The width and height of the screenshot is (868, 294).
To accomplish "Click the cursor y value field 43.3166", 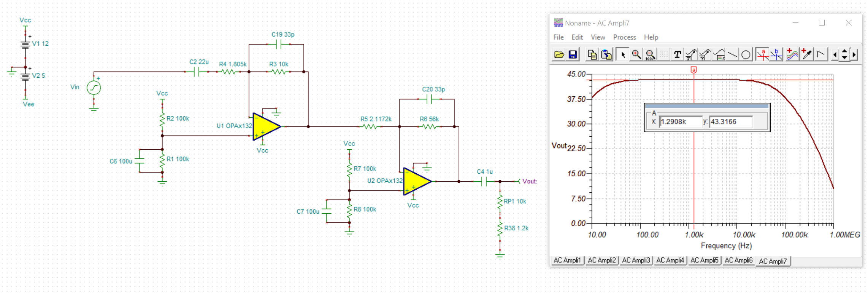I will [x=731, y=122].
